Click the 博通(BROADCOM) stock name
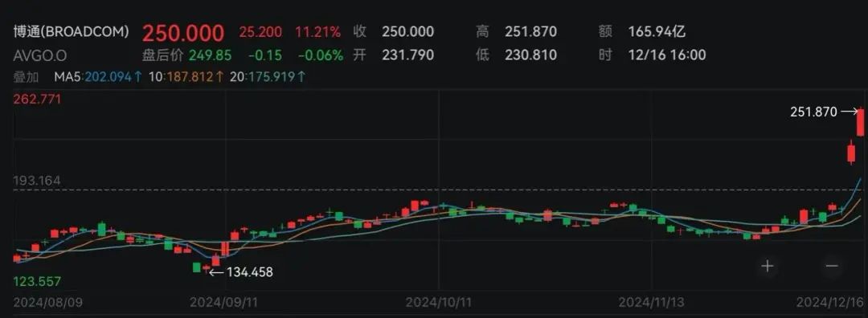The image size is (868, 318). pos(72,31)
